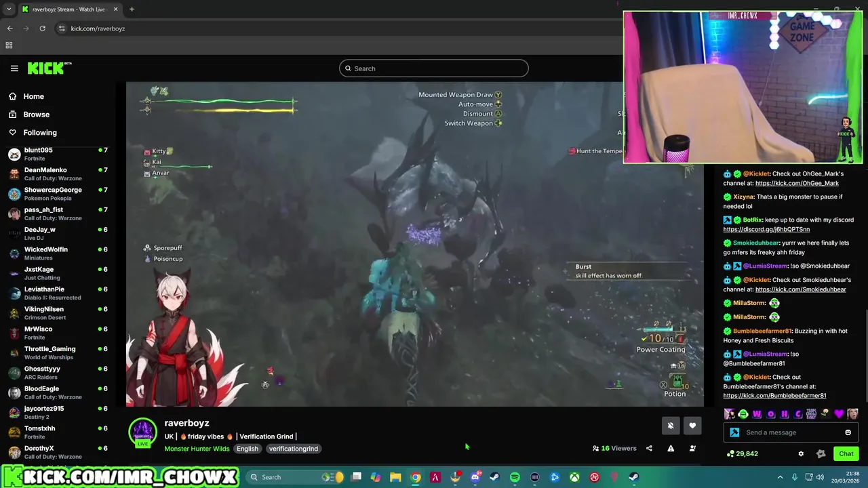Share the raverboyz stream

pyautogui.click(x=649, y=448)
